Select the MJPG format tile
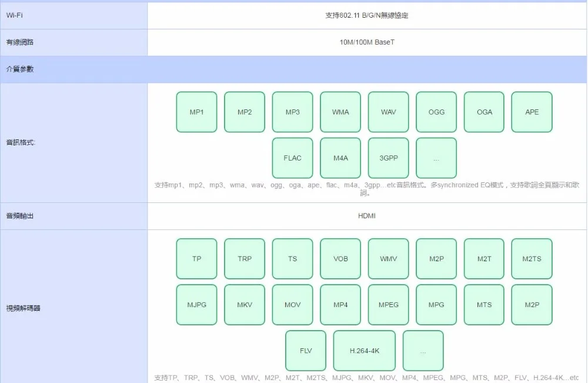 (196, 305)
